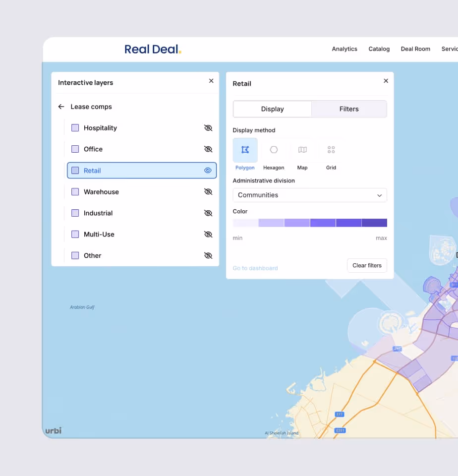The height and width of the screenshot is (476, 458).
Task: Follow the Go to dashboard link
Action: click(255, 268)
